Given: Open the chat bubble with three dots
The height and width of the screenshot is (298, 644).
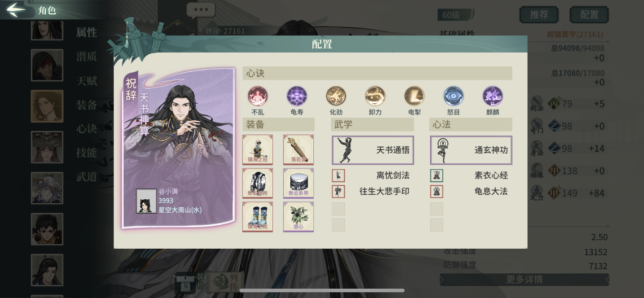Looking at the screenshot, I should [201, 10].
